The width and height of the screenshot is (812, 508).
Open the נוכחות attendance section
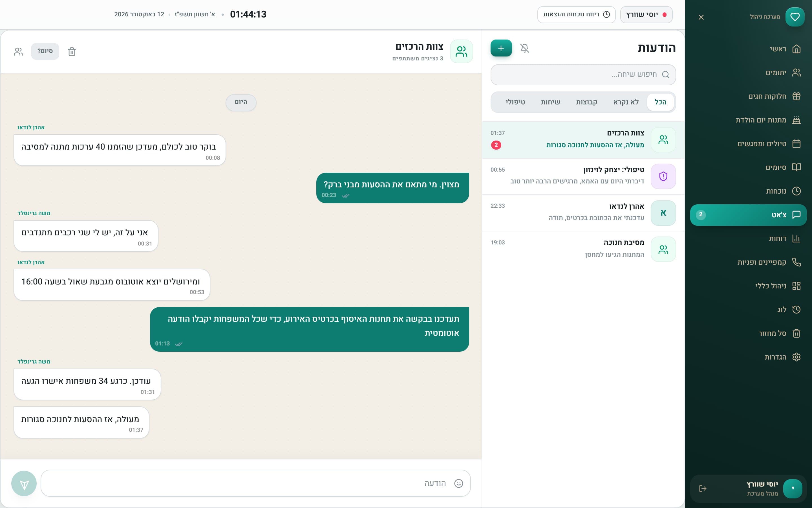748,191
